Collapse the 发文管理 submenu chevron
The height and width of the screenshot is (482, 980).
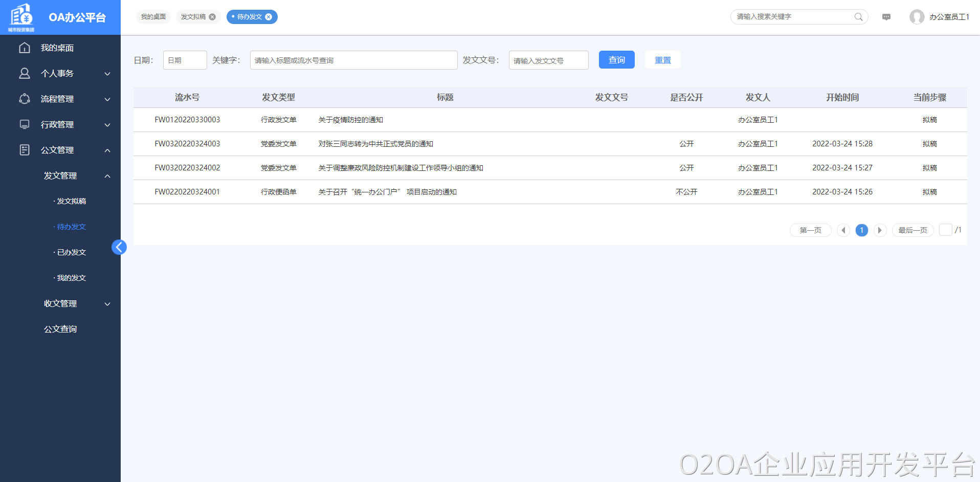[x=107, y=176]
